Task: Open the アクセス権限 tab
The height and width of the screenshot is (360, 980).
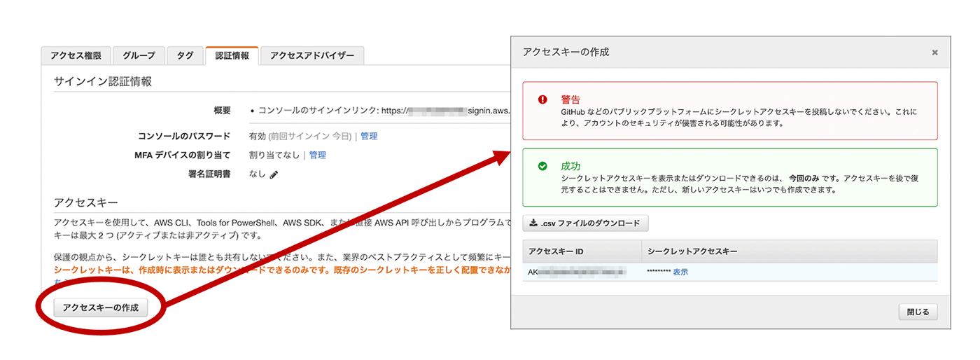Action: [x=76, y=56]
